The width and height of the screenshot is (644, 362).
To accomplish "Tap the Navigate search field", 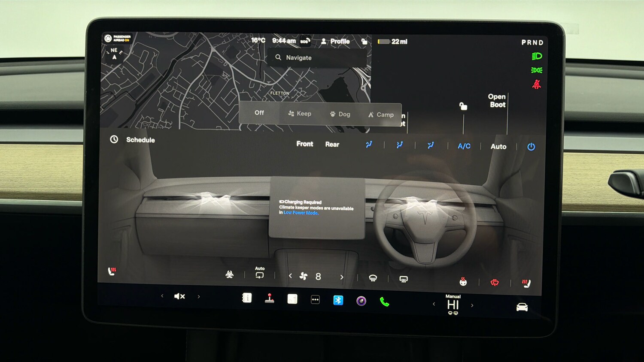I will tap(317, 57).
